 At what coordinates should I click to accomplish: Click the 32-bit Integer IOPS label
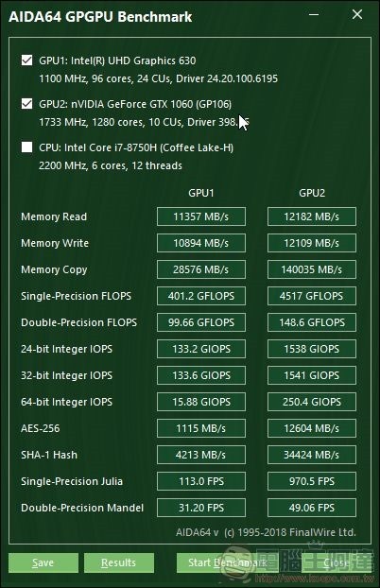pyautogui.click(x=66, y=375)
